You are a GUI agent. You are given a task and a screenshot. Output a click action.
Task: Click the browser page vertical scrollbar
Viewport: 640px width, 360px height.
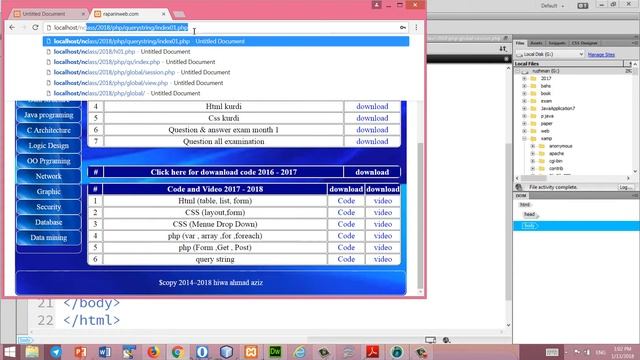[x=420, y=216]
